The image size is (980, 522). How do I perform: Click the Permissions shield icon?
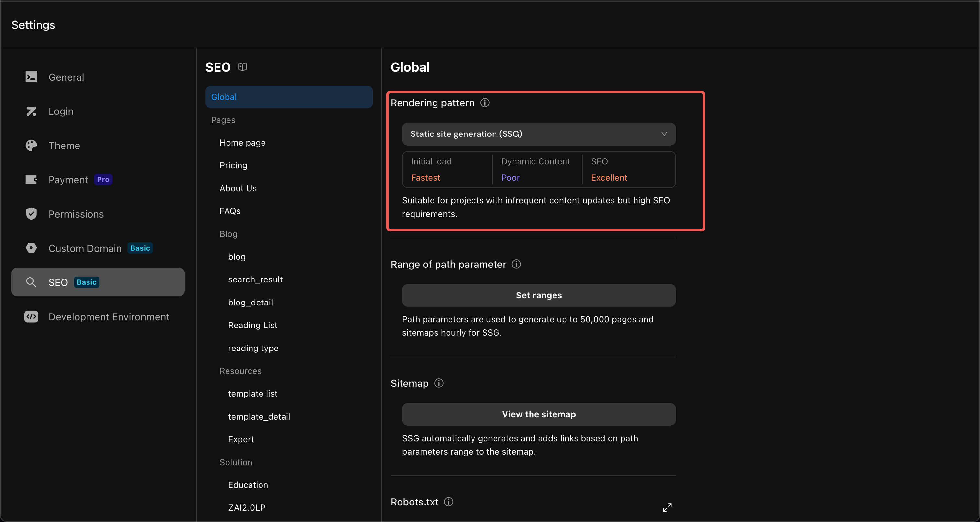pyautogui.click(x=31, y=214)
